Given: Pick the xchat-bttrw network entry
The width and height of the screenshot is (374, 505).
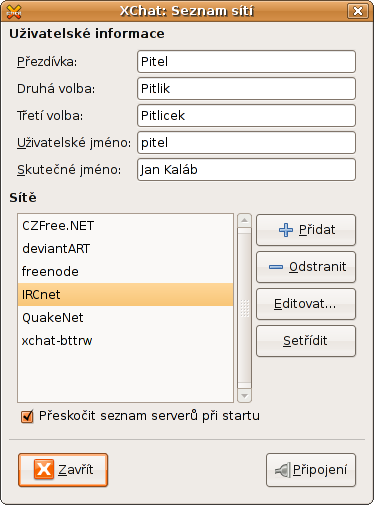Looking at the screenshot, I should (125, 340).
